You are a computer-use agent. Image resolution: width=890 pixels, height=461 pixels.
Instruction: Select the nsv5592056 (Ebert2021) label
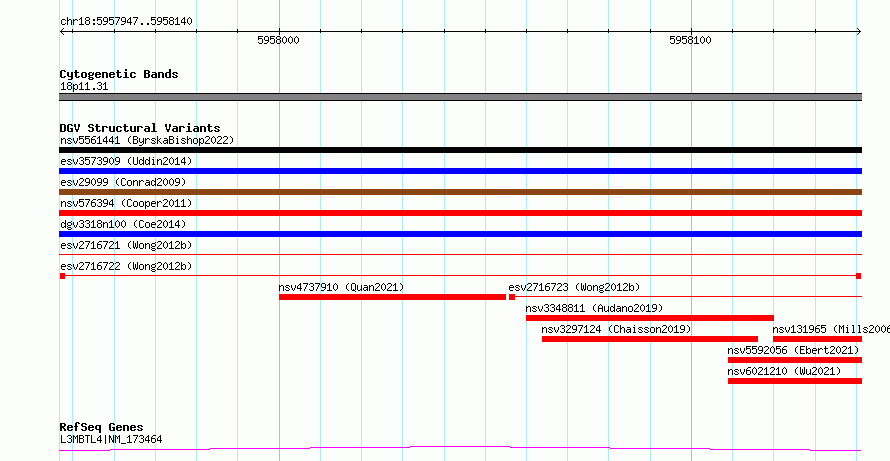point(794,350)
